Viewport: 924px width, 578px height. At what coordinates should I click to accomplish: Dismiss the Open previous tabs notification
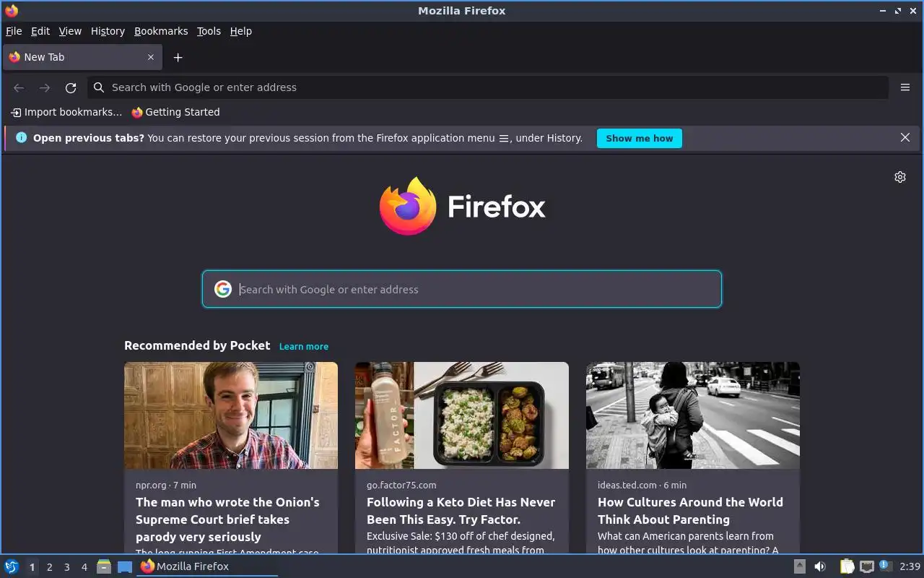905,137
